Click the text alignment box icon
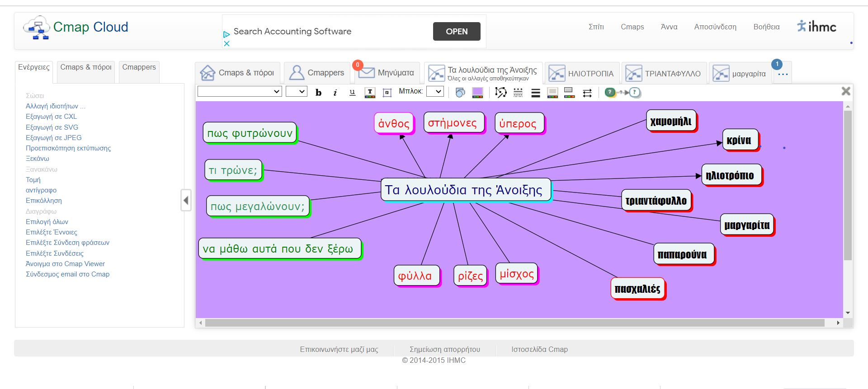Screen dimensions: 868x389 (x=387, y=93)
